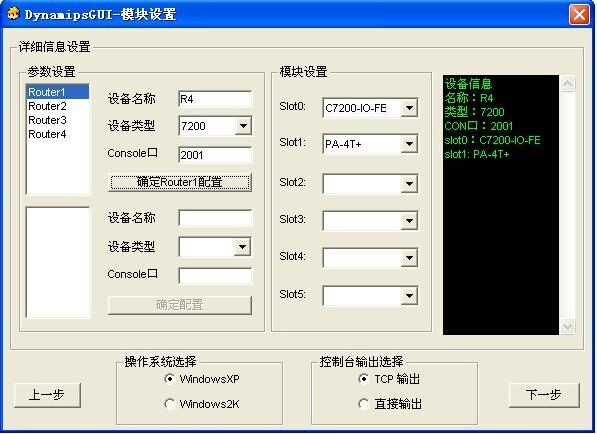
Task: Click the greyed 确定配置 button
Action: click(x=180, y=305)
